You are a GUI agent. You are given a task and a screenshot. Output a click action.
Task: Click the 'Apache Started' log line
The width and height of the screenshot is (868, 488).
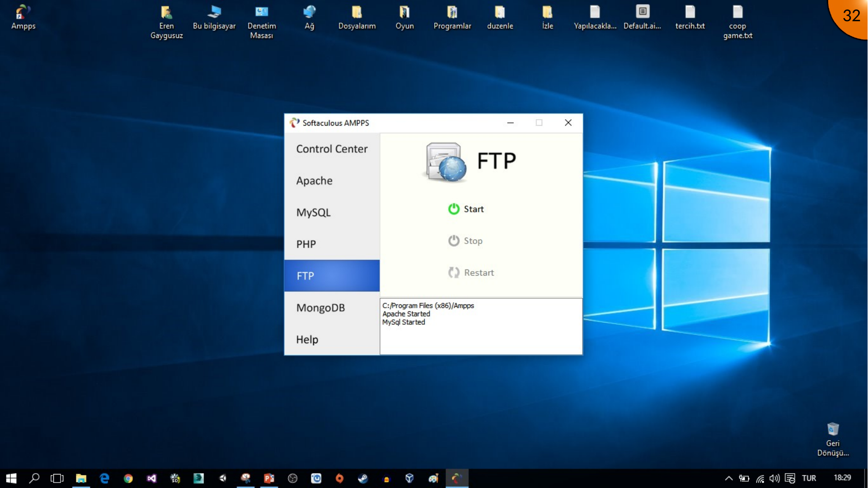406,314
